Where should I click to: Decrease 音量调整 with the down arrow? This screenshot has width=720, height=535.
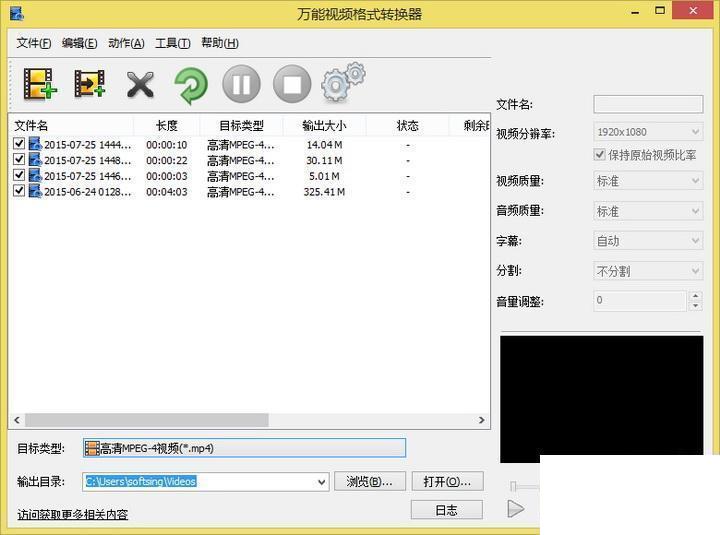coord(696,306)
